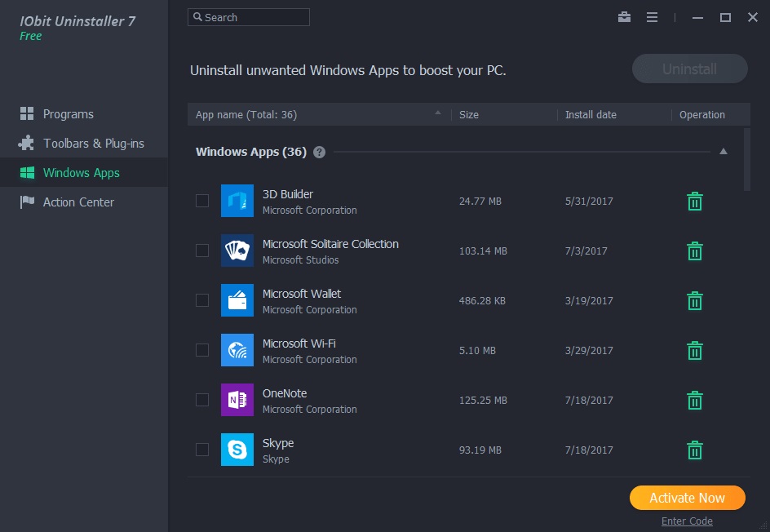
Task: Tick the checkbox for 3D Builder
Action: pyautogui.click(x=202, y=201)
